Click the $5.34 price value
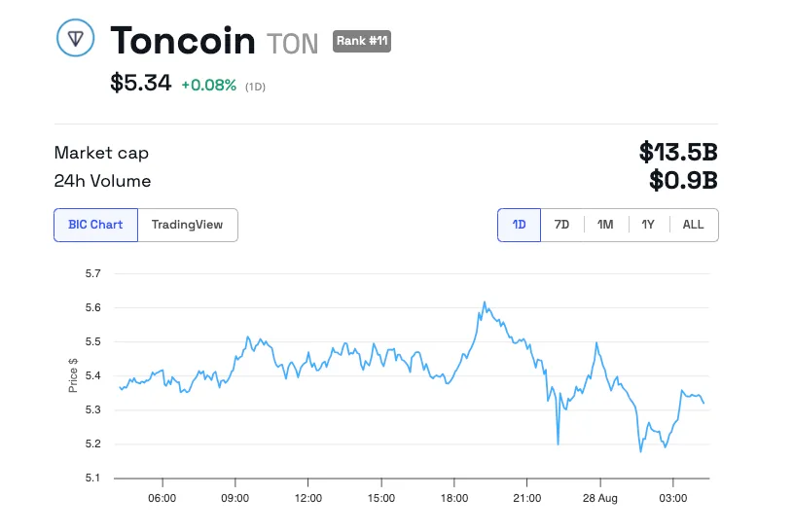This screenshot has height=532, width=794. (140, 84)
